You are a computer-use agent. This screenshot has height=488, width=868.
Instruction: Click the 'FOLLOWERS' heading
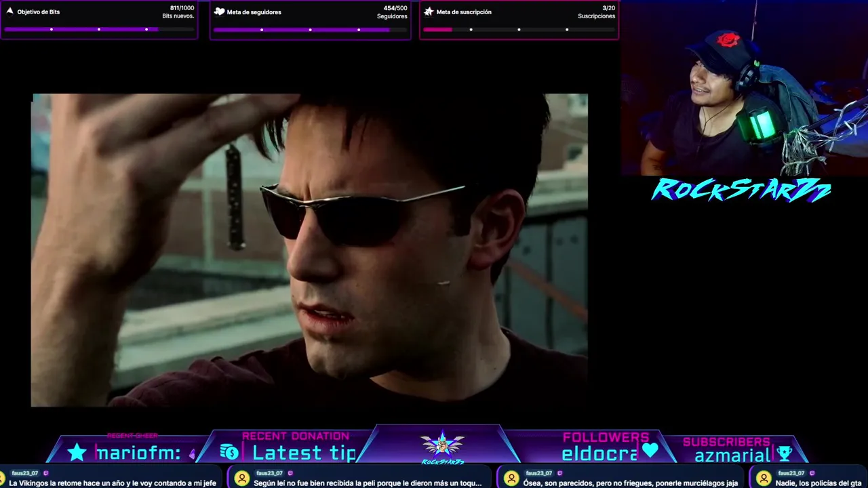(606, 437)
